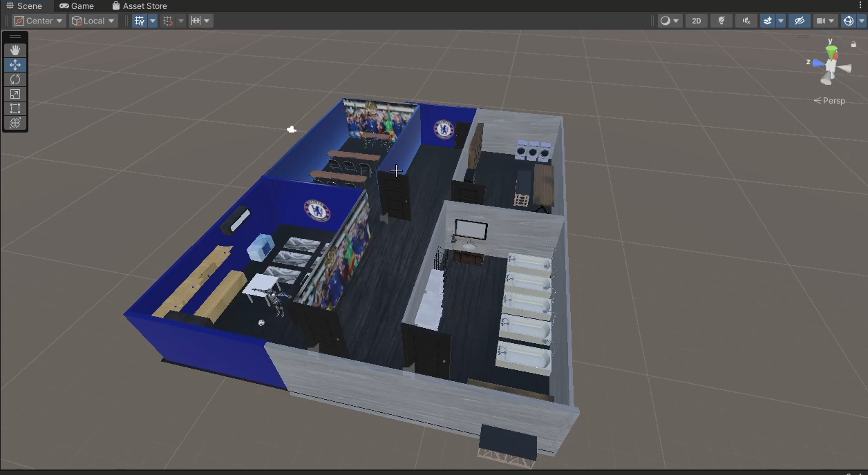The height and width of the screenshot is (475, 868).
Task: Select the Move tool
Action: click(x=15, y=65)
